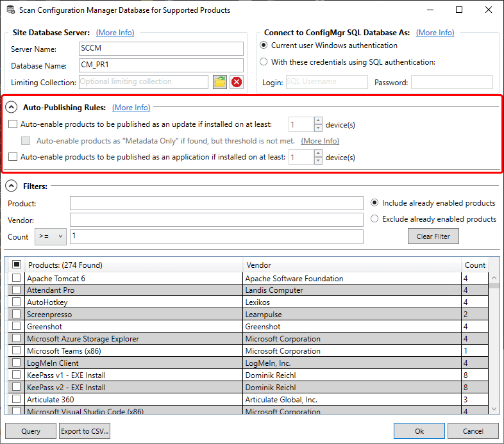Screen dimensions: 504x444
Task: Toggle the select-all products checkbox
Action: [x=17, y=265]
